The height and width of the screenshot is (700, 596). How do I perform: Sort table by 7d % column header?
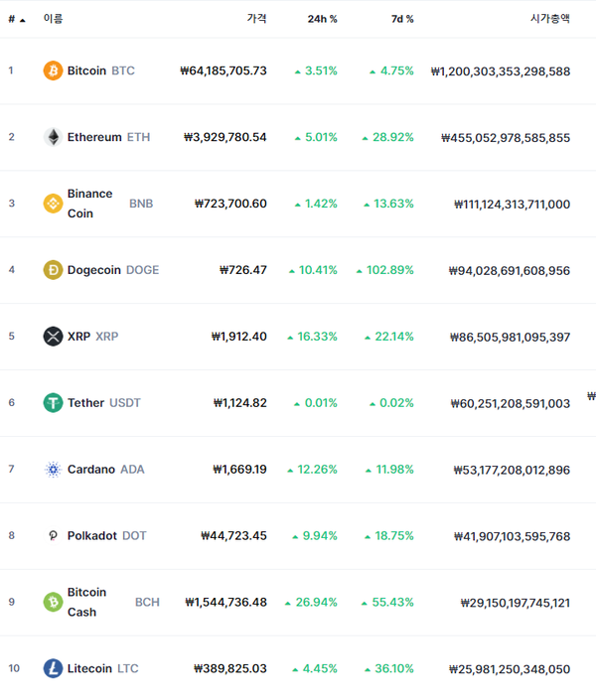402,19
